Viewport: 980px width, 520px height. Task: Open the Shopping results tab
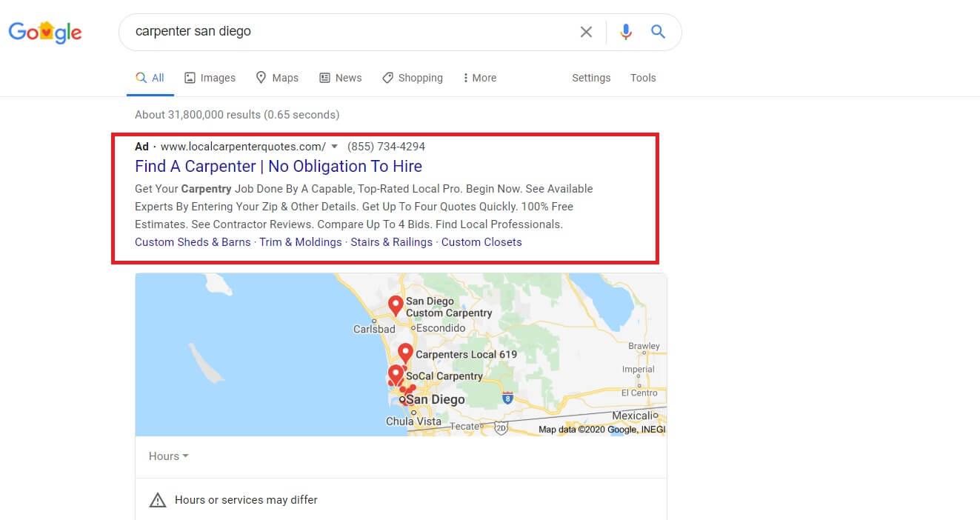click(x=413, y=78)
